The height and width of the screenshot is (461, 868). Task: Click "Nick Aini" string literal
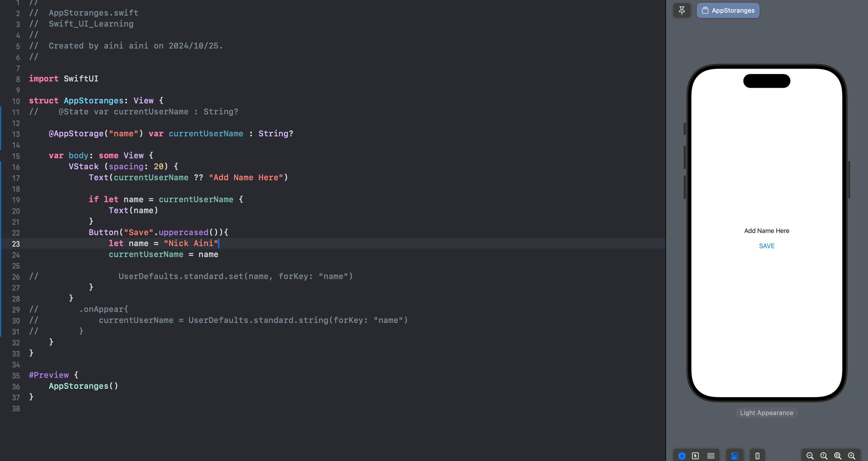coord(191,243)
